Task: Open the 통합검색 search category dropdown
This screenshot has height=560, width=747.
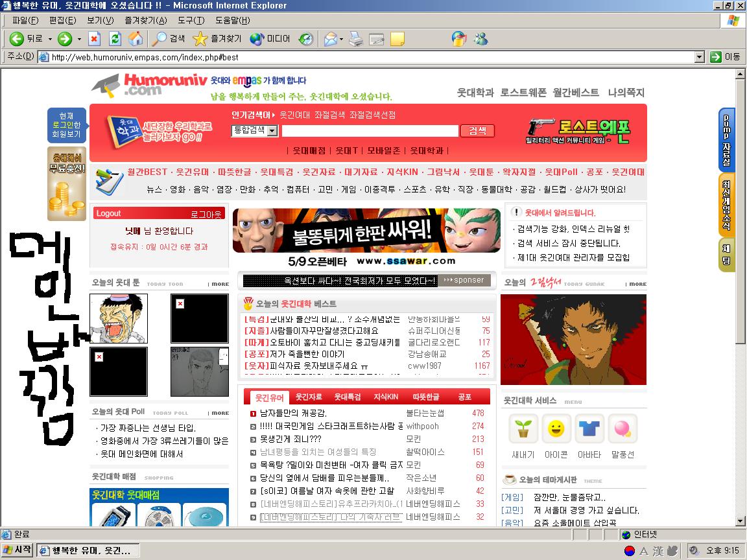Action: (x=272, y=131)
